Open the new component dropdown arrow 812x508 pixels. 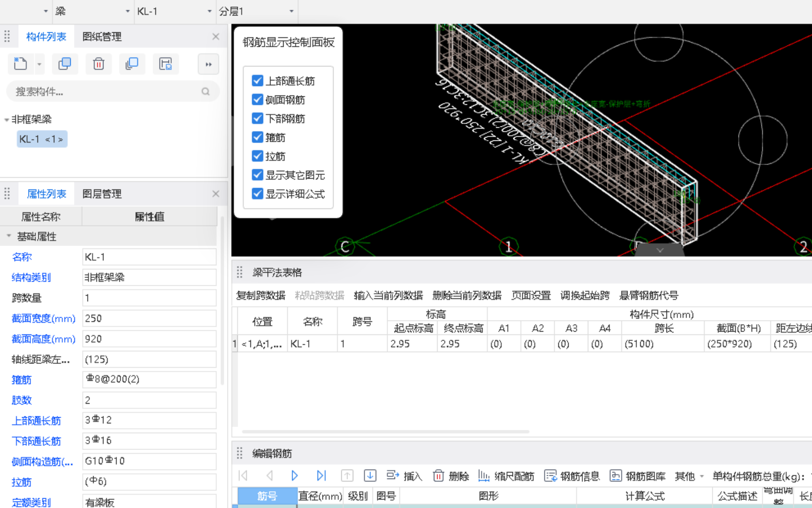(x=39, y=64)
